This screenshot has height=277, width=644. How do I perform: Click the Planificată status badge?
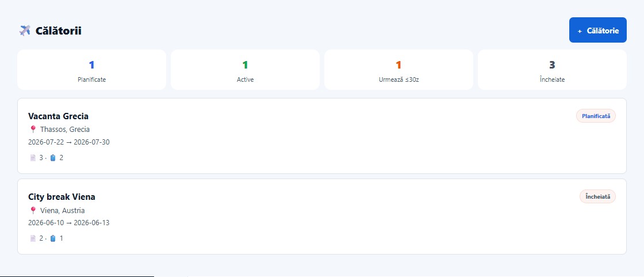pyautogui.click(x=596, y=116)
